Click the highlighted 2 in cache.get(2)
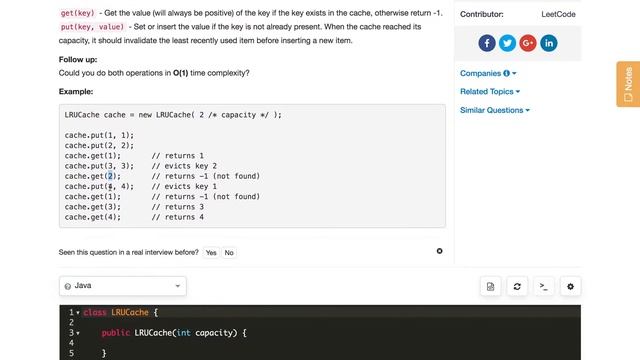640x360 pixels. [x=110, y=176]
